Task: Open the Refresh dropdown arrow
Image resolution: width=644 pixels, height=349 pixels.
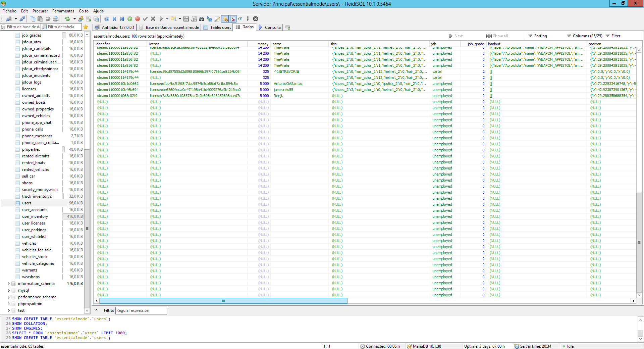Action: 74,19
